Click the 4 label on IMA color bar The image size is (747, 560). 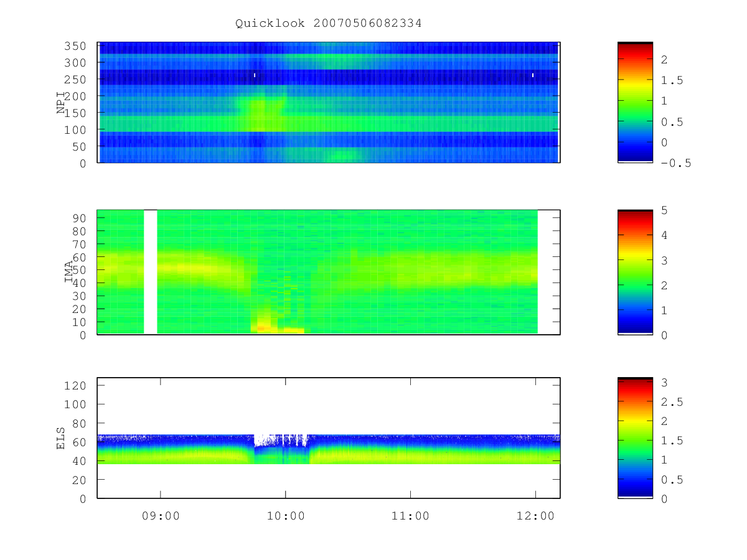pyautogui.click(x=665, y=235)
